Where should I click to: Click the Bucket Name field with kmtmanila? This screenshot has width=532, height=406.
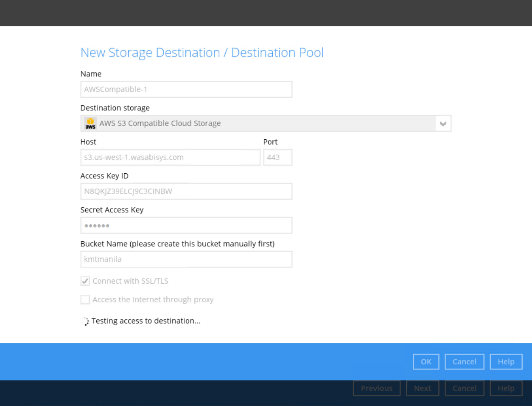186,259
